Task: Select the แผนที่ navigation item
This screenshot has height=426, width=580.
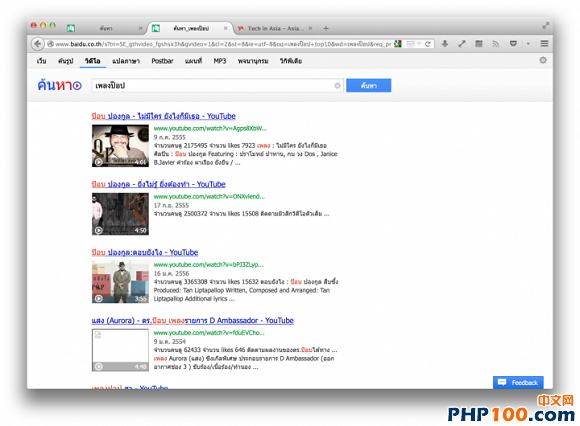Action: tap(193, 61)
